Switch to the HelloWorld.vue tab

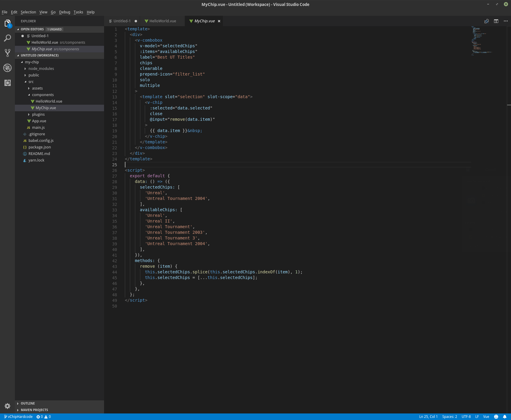(162, 21)
